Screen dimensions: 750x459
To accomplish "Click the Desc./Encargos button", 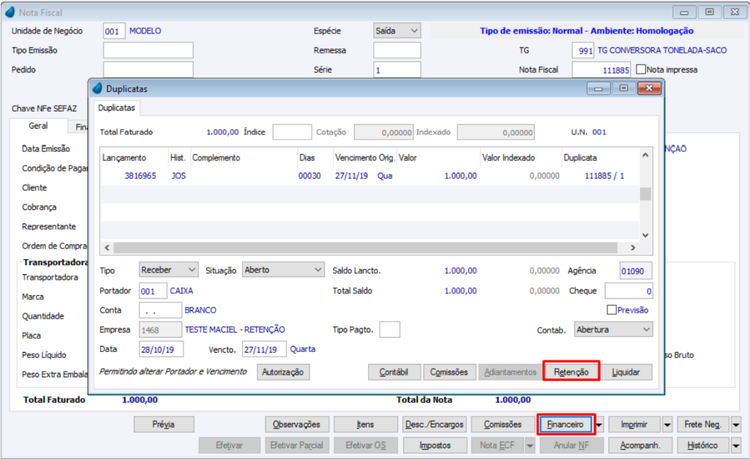I will tap(434, 425).
